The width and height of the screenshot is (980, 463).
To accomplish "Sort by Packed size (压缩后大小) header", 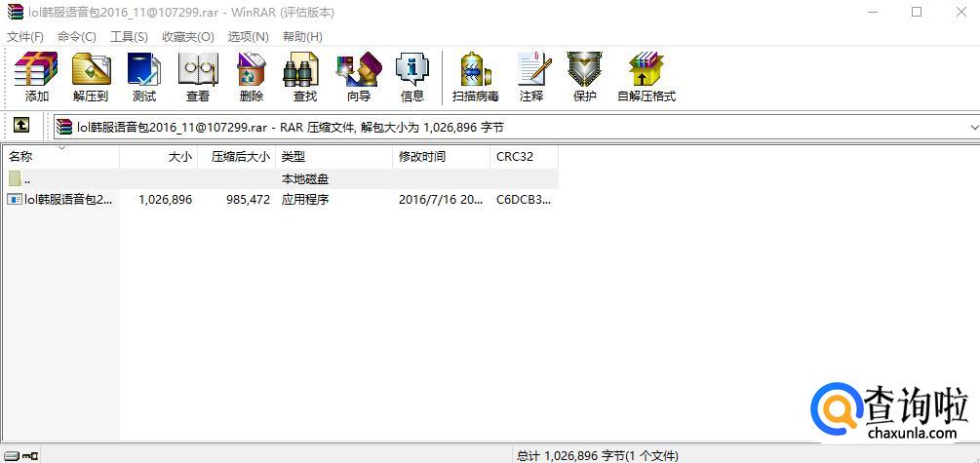I will pos(236,157).
